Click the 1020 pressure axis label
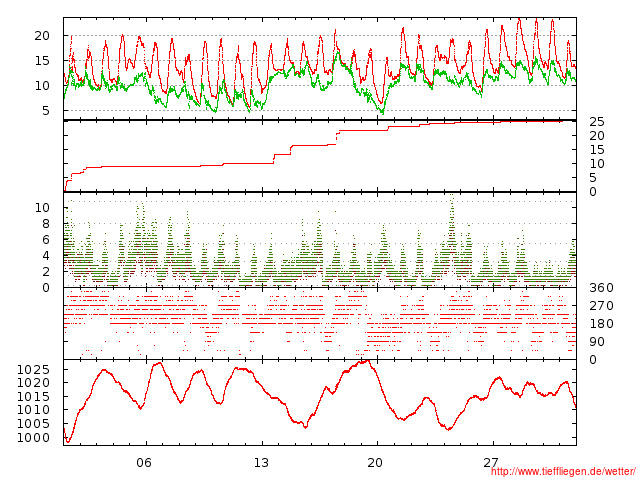The width and height of the screenshot is (640, 480). click(x=33, y=383)
